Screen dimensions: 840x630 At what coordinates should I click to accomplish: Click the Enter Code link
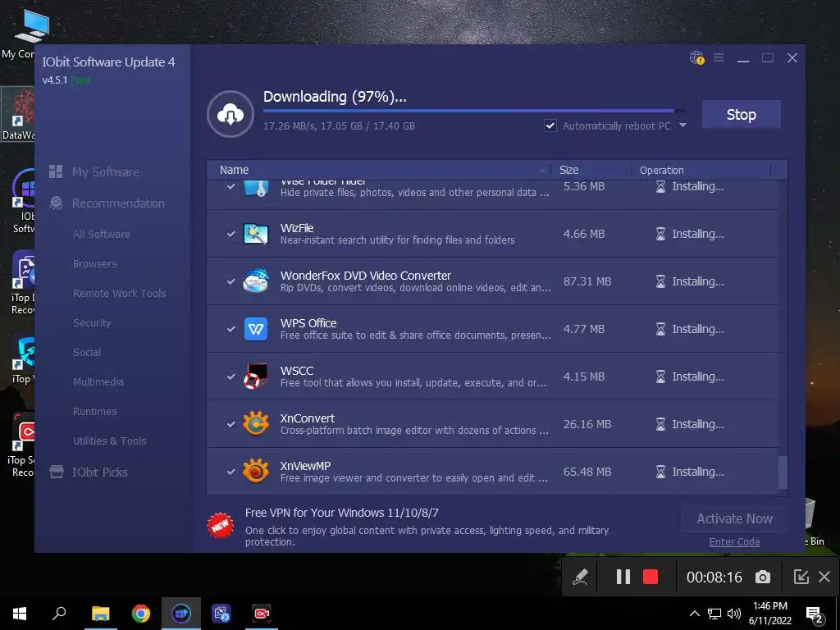click(734, 541)
